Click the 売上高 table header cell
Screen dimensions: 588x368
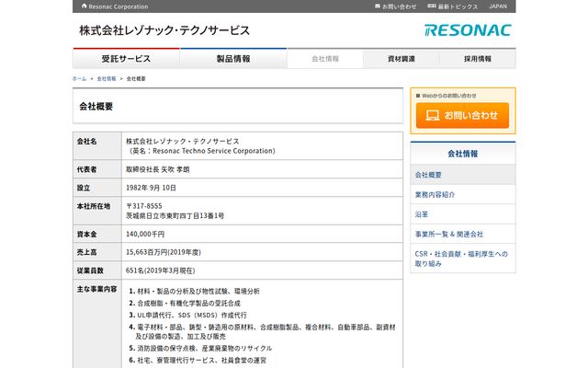coord(97,252)
